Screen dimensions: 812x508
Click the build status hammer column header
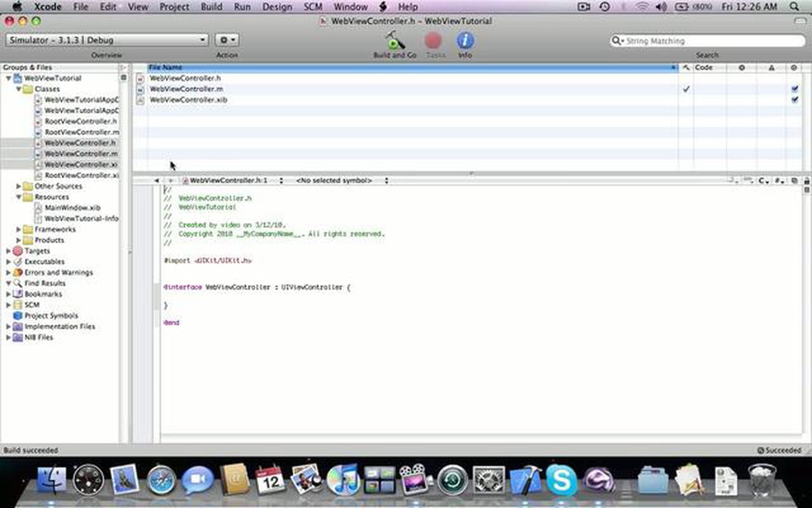click(686, 67)
